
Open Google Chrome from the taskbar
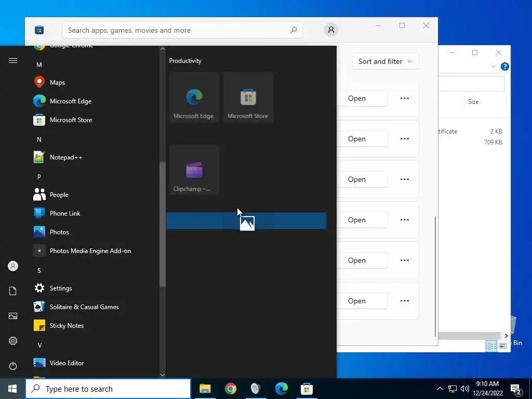click(230, 389)
